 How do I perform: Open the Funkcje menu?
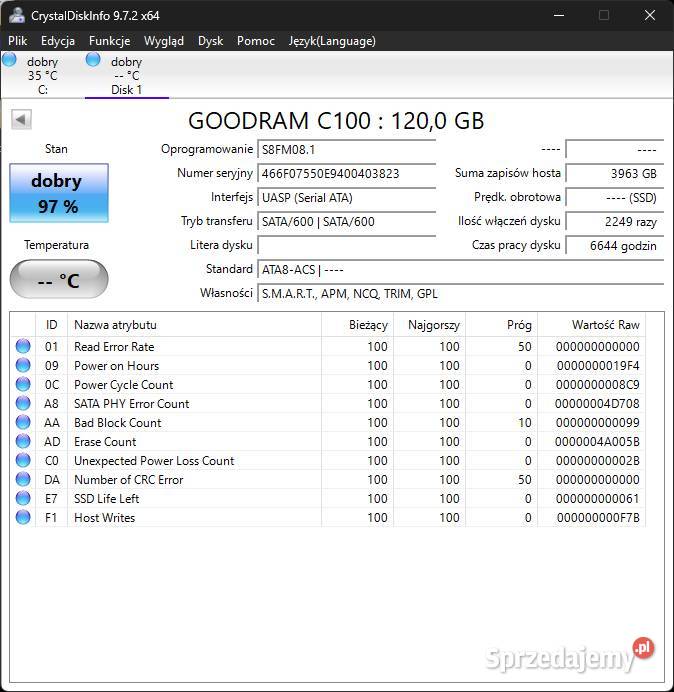tap(109, 41)
